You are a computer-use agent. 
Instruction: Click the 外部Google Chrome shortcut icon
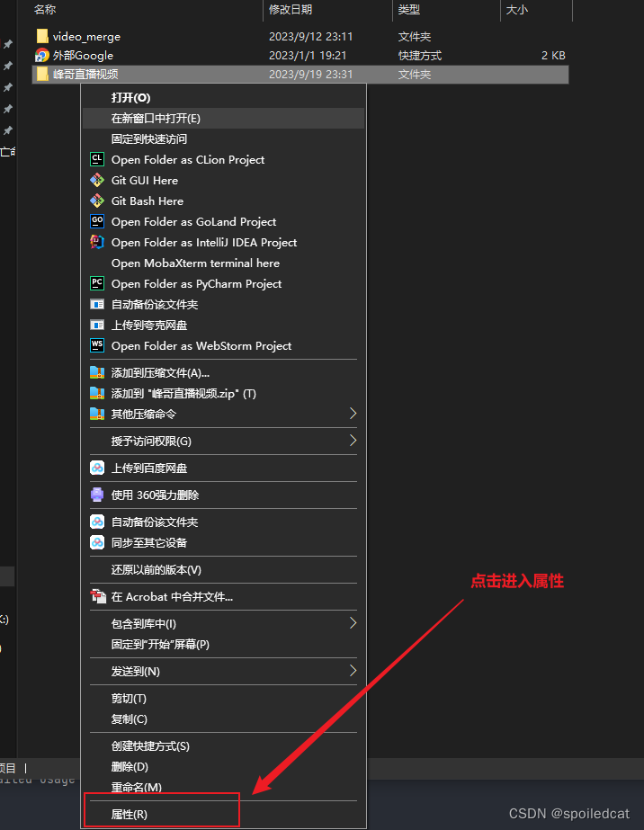tap(42, 55)
